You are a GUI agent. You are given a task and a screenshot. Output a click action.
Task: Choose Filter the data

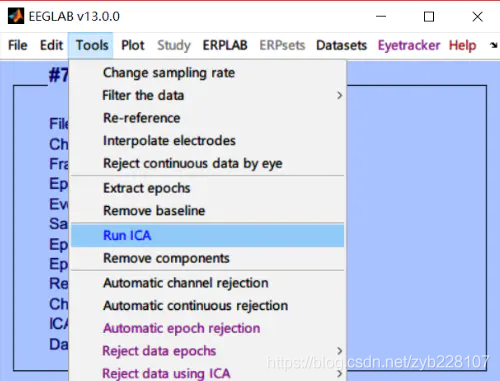click(x=207, y=95)
